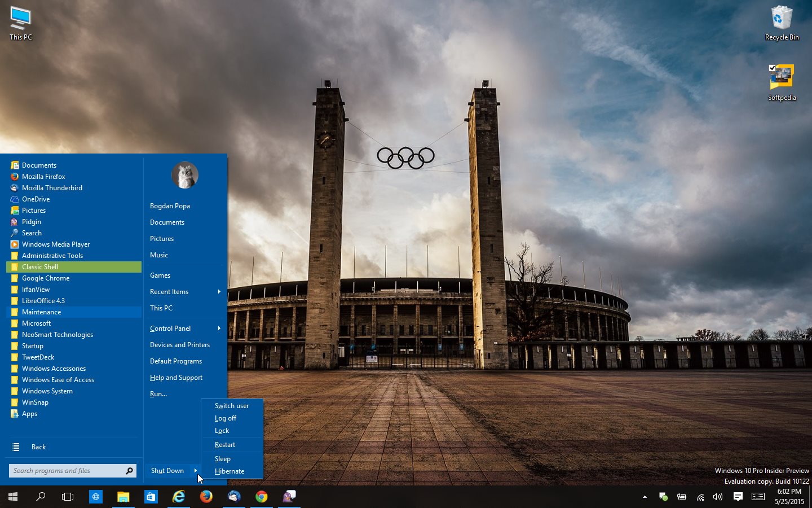The height and width of the screenshot is (508, 812).
Task: Choose Log off from the power menu
Action: [x=225, y=418]
